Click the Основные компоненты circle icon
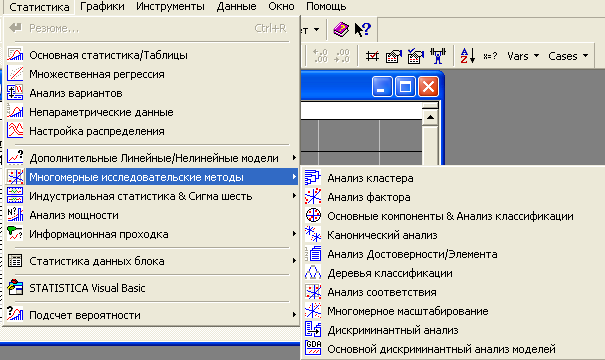 pos(313,215)
